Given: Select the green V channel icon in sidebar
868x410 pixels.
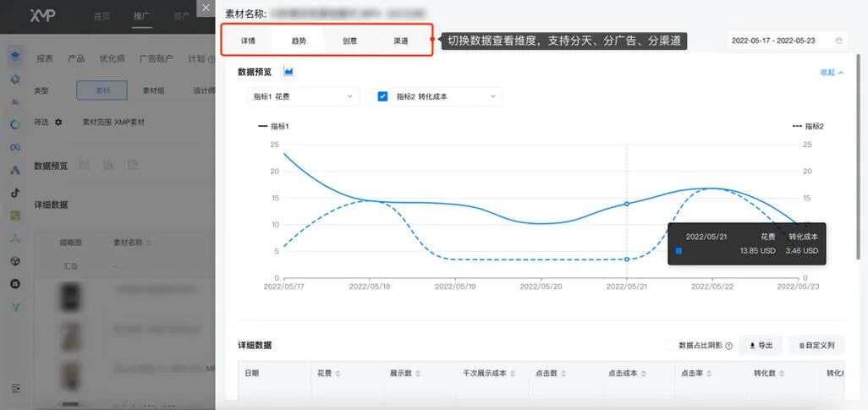Looking at the screenshot, I should (15, 307).
